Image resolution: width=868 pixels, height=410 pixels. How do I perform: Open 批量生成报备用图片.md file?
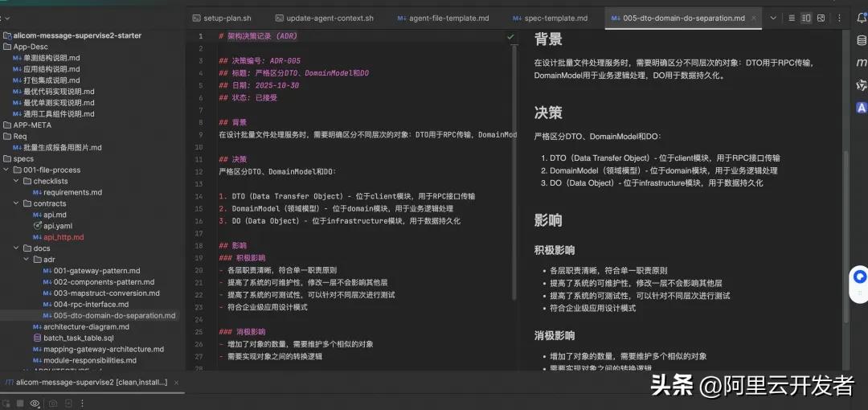click(x=58, y=147)
